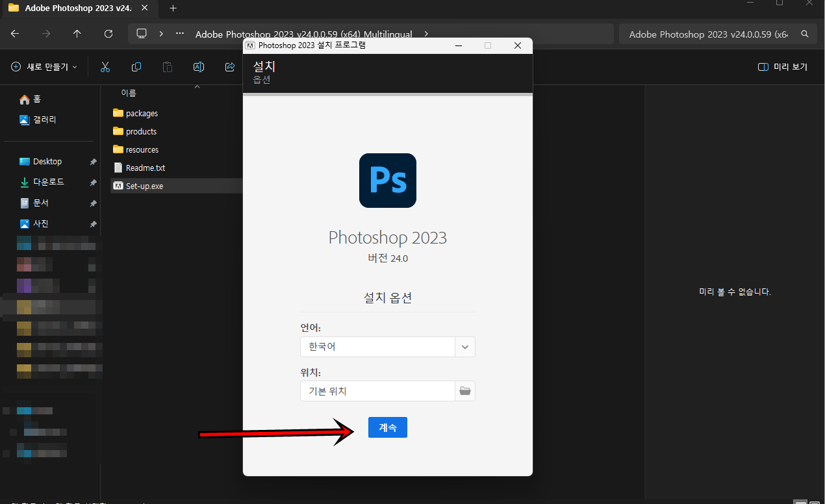Toggle the 미리 보기 preview pane

(x=783, y=67)
